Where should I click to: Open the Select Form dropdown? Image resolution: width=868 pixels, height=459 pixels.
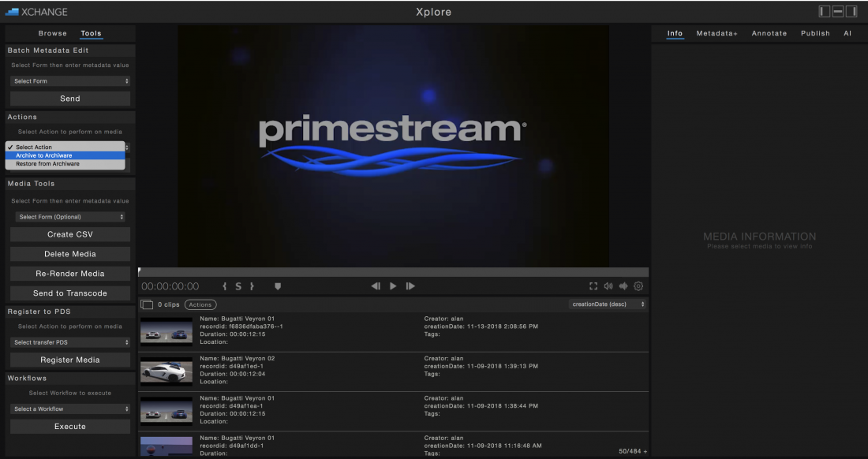tap(70, 80)
